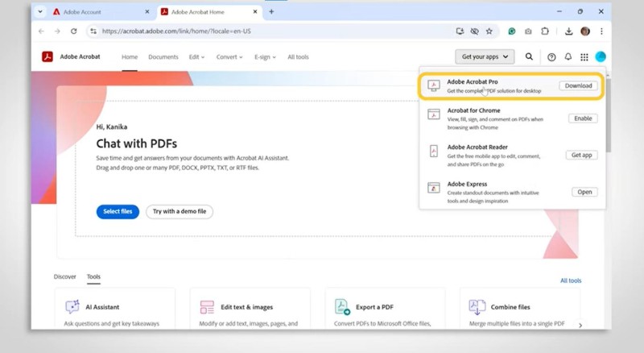
Task: Click the green Grammarly extension icon
Action: (512, 31)
